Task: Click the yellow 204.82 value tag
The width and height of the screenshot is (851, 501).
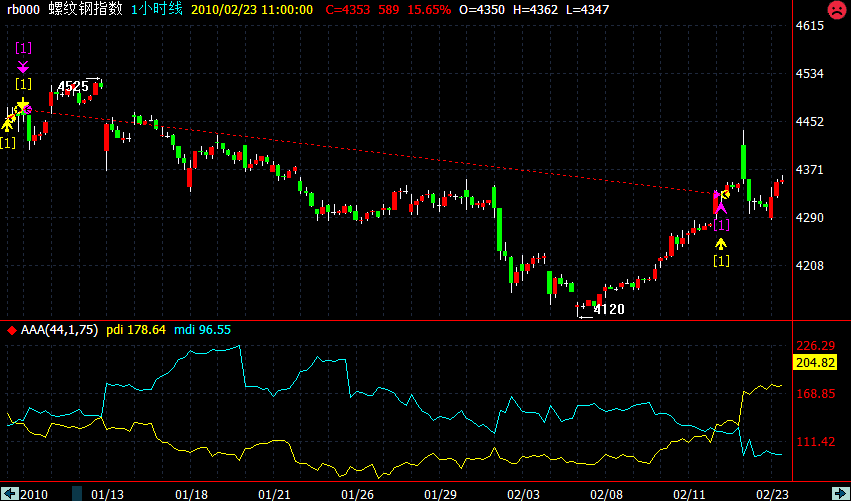Action: coord(812,362)
